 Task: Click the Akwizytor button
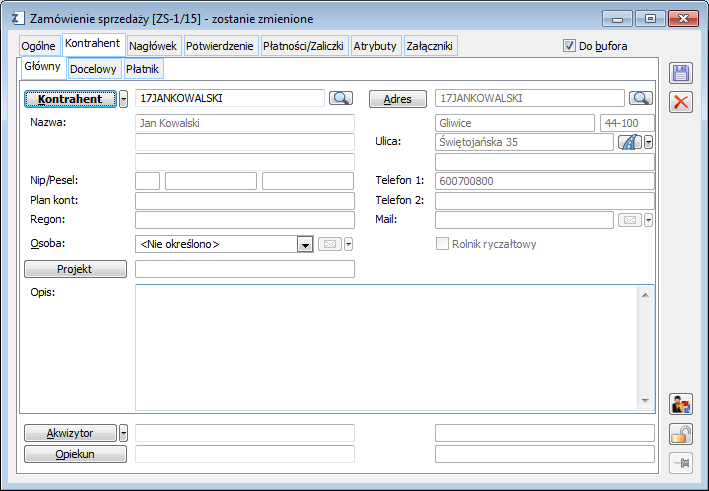(70, 433)
